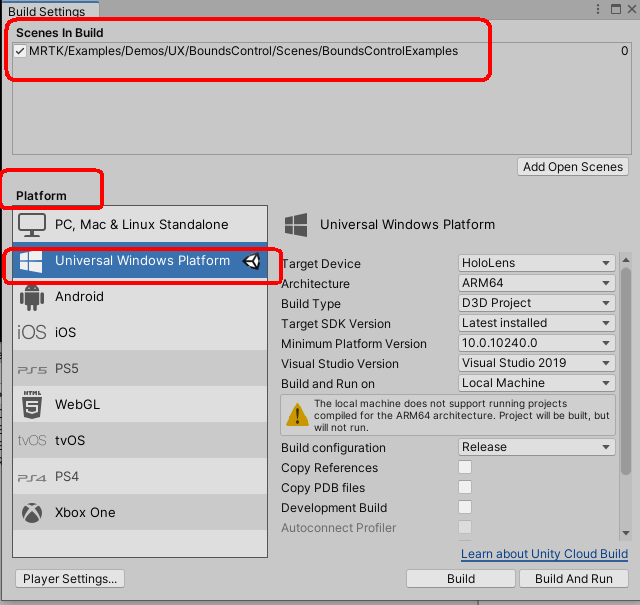Click the Build Settings tab

pos(49,11)
